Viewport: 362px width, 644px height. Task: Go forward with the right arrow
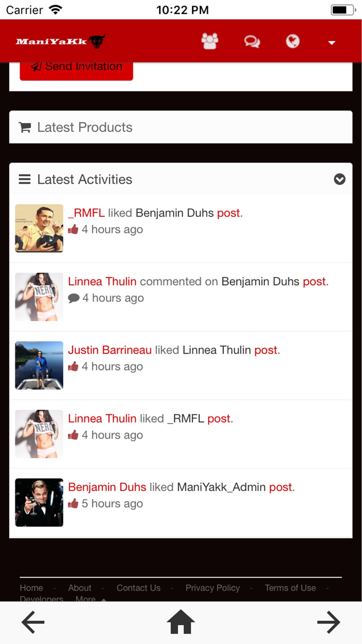click(328, 622)
